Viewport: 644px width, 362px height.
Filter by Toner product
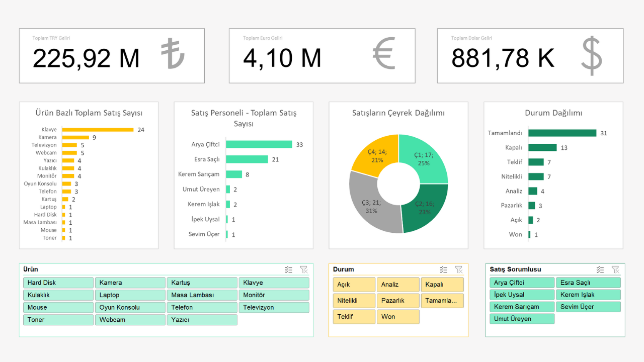(58, 320)
